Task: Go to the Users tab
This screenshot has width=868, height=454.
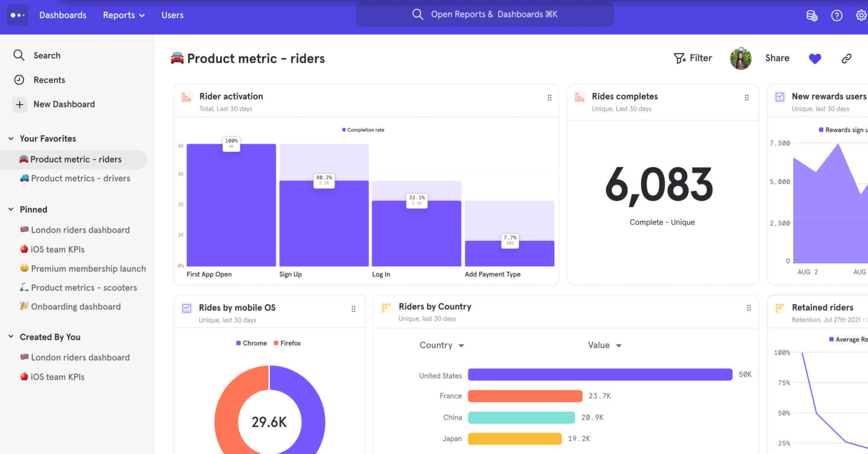Action: [x=172, y=15]
